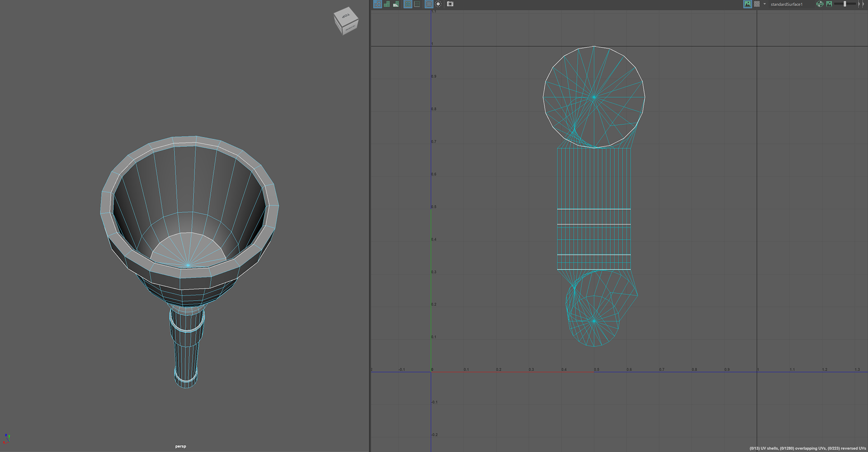Click the persp camera label

pyautogui.click(x=181, y=446)
